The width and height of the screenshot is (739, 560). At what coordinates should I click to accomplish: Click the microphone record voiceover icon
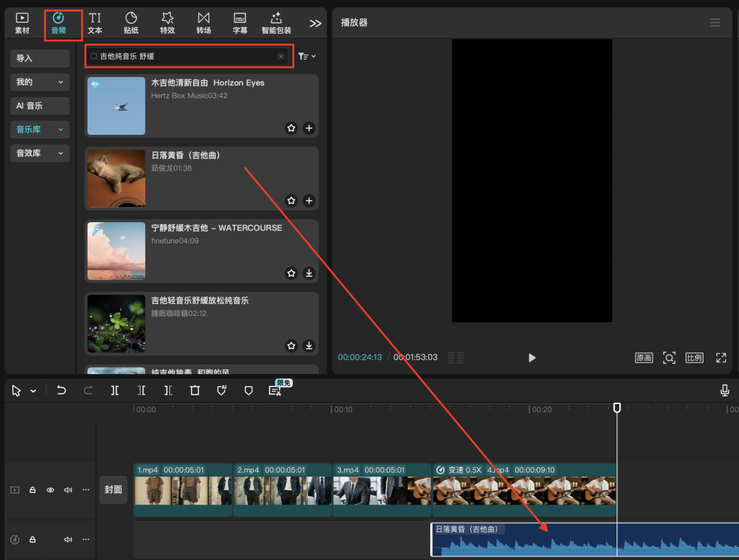coord(725,390)
